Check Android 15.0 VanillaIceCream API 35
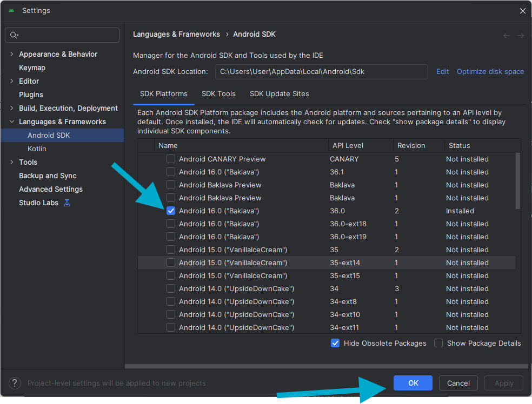The image size is (532, 404). coord(171,250)
